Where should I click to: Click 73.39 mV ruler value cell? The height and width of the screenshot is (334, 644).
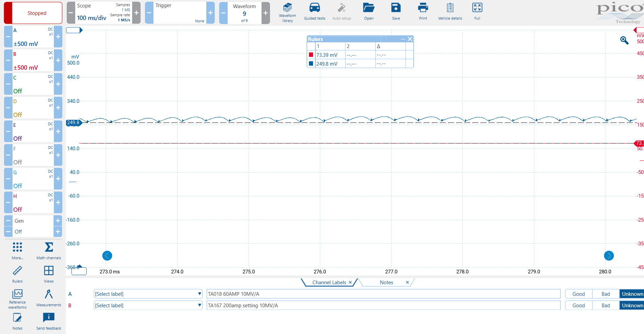pos(330,55)
